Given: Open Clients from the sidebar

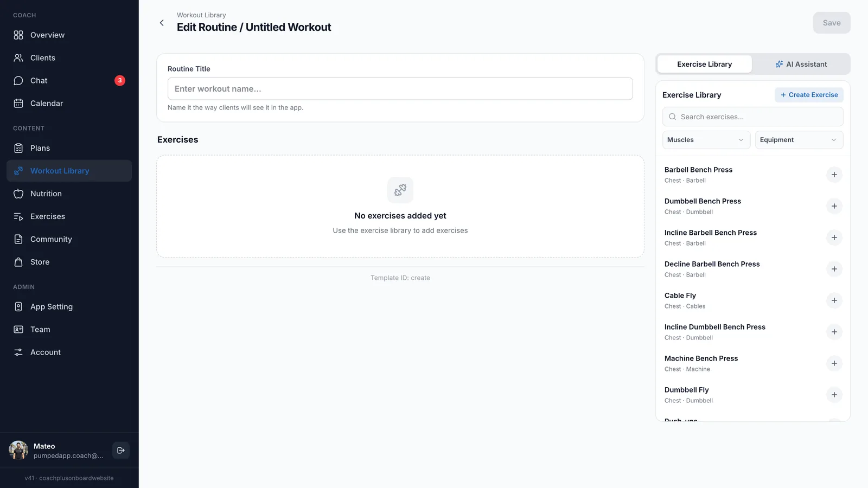Looking at the screenshot, I should tap(69, 57).
